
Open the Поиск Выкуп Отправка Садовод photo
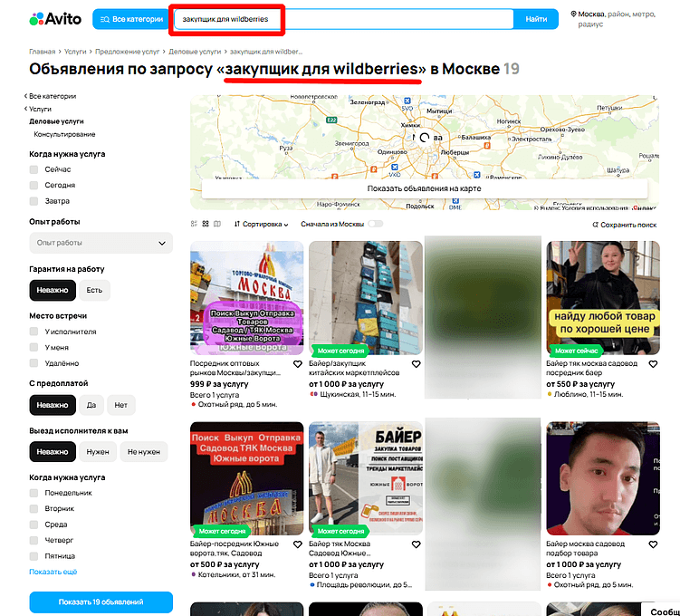pyautogui.click(x=247, y=478)
